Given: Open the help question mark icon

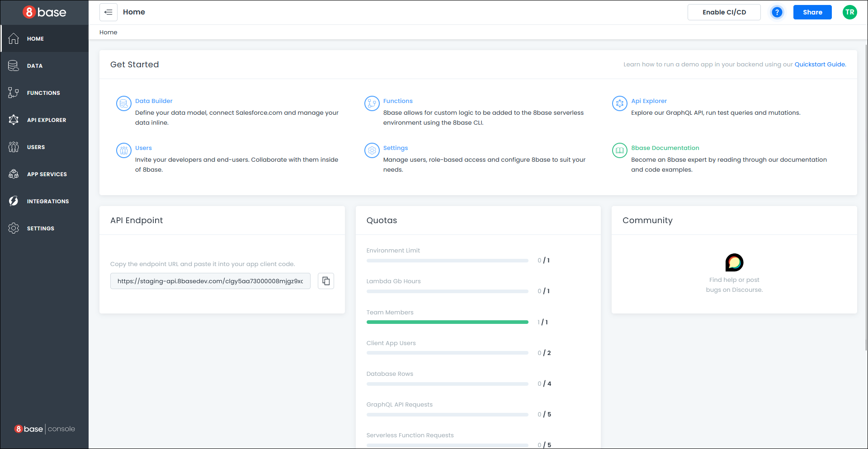Looking at the screenshot, I should 777,12.
